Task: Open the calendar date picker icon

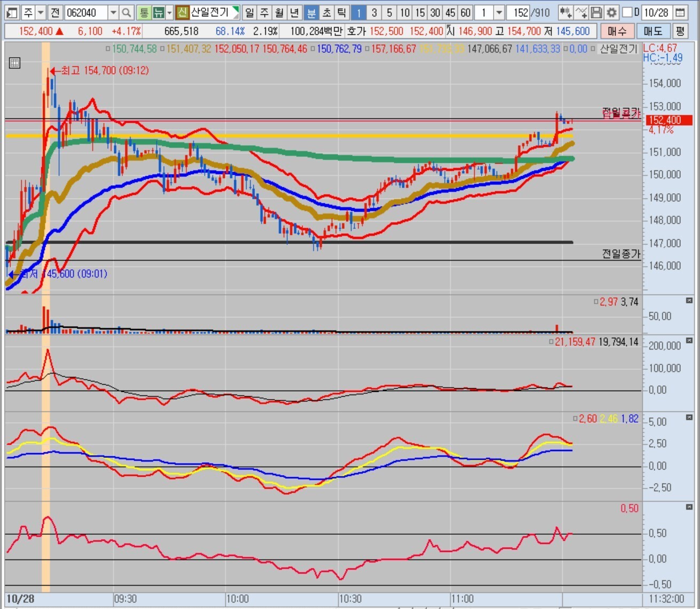Action: [x=680, y=12]
